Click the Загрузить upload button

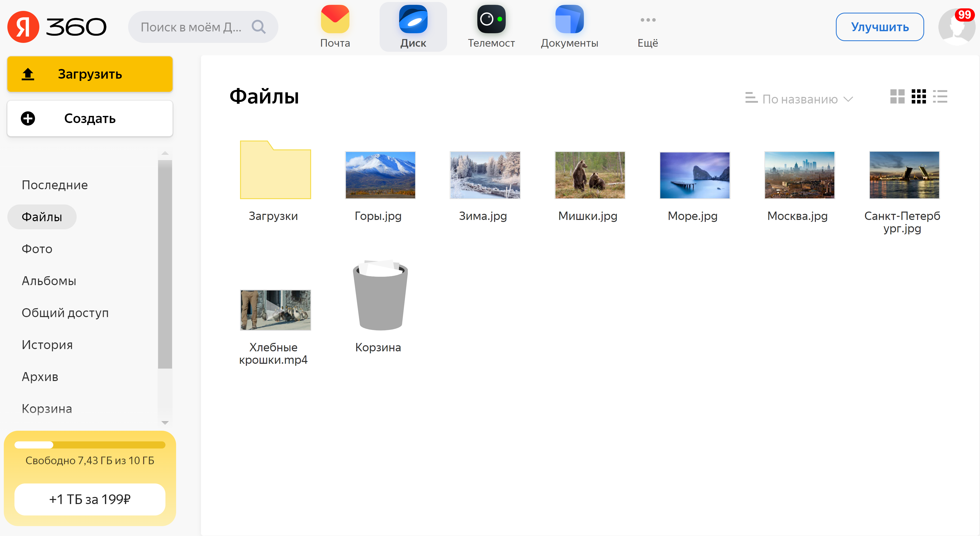(90, 74)
